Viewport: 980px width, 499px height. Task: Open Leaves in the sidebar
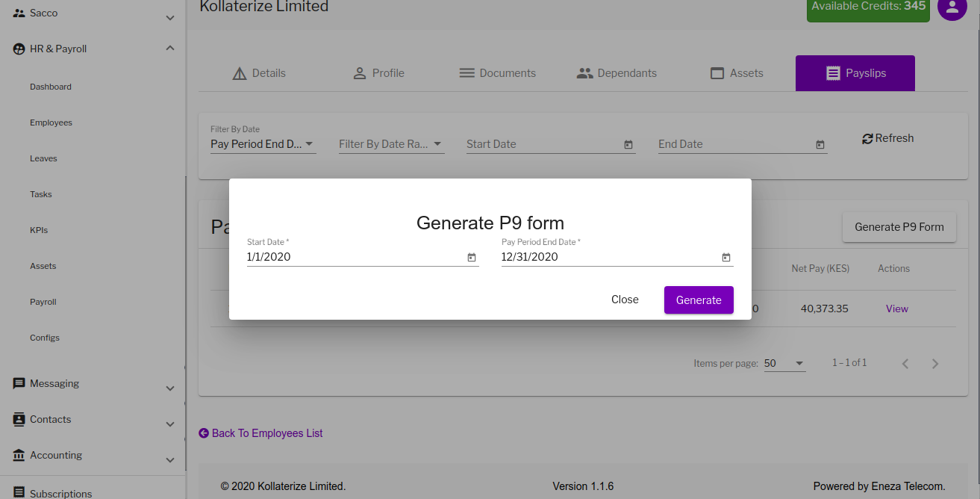coord(43,158)
